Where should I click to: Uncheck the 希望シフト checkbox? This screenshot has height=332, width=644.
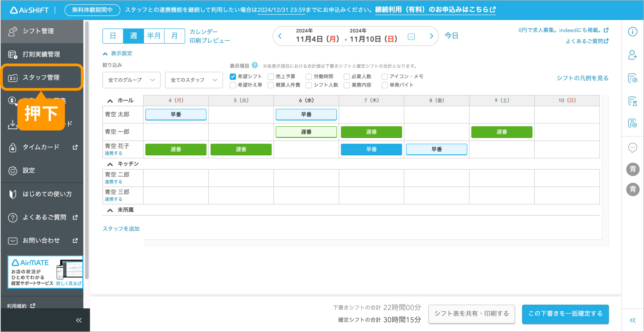point(233,76)
